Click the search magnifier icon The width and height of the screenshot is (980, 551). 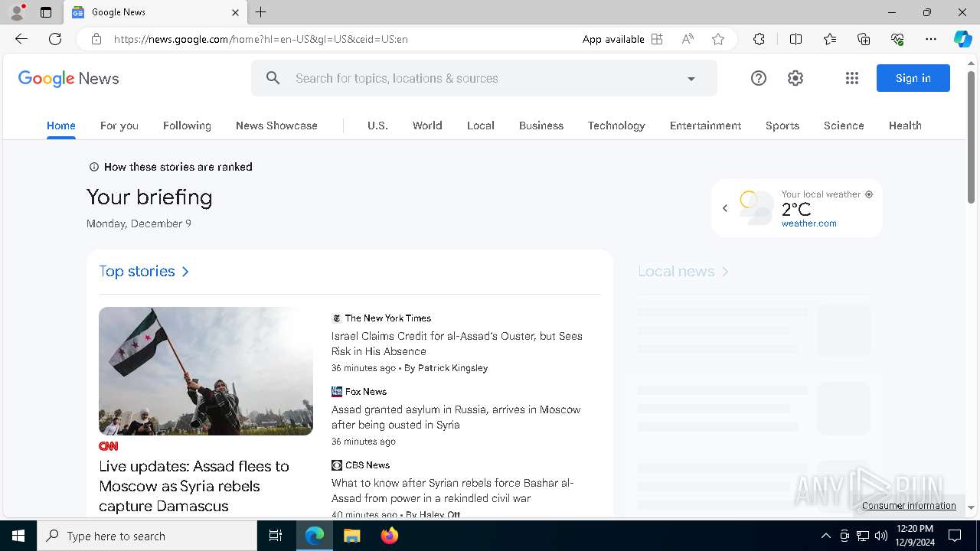[273, 78]
